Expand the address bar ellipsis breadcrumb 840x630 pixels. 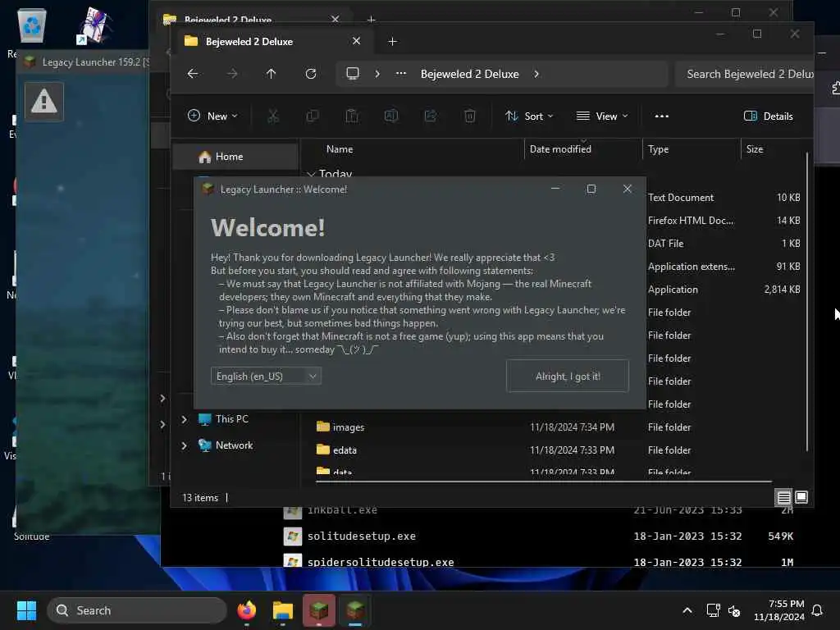point(400,74)
